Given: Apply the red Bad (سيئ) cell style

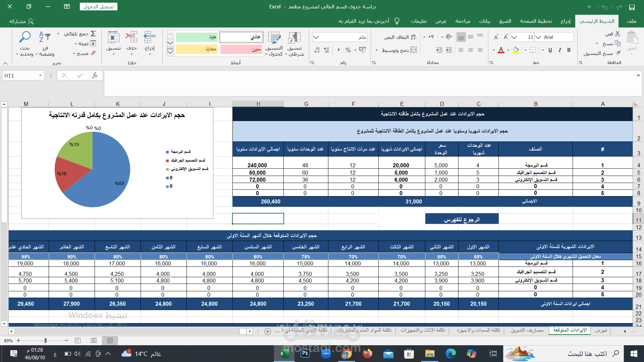Looking at the screenshot, I should pyautogui.click(x=241, y=49).
